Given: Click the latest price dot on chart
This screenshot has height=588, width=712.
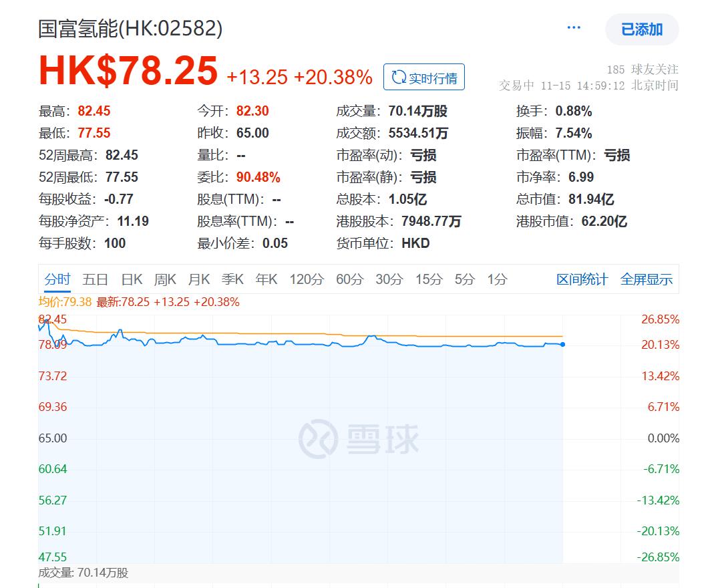Looking at the screenshot, I should coord(562,345).
